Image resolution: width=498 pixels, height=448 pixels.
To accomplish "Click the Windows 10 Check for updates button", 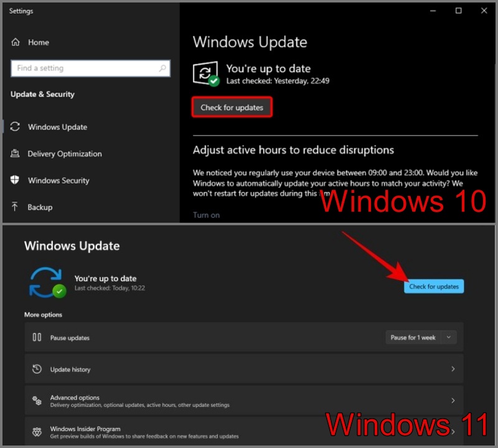I will [232, 107].
